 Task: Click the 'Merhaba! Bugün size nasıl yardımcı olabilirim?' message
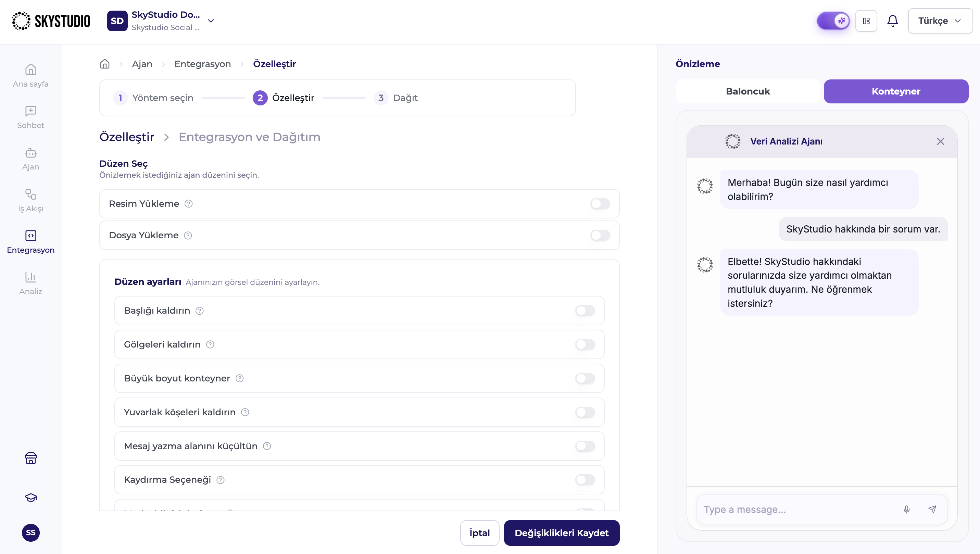pos(819,189)
